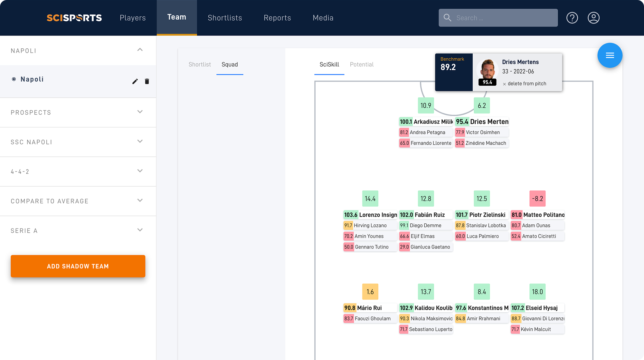Open the Shortlists menu
This screenshot has height=360, width=644.
click(225, 18)
